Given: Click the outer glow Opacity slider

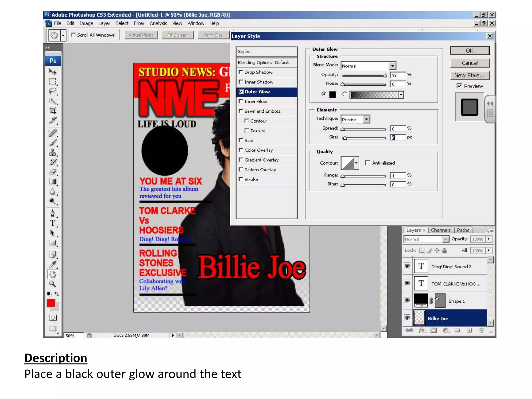Looking at the screenshot, I should pyautogui.click(x=364, y=75).
